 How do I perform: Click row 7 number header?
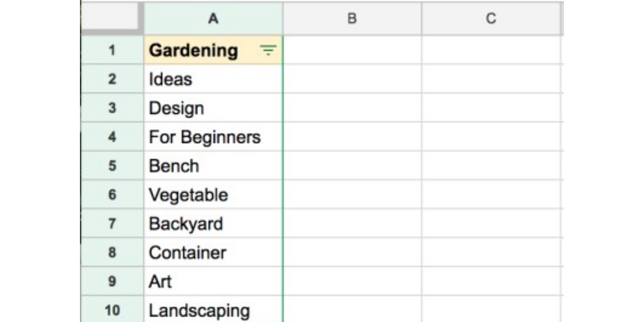pyautogui.click(x=112, y=223)
